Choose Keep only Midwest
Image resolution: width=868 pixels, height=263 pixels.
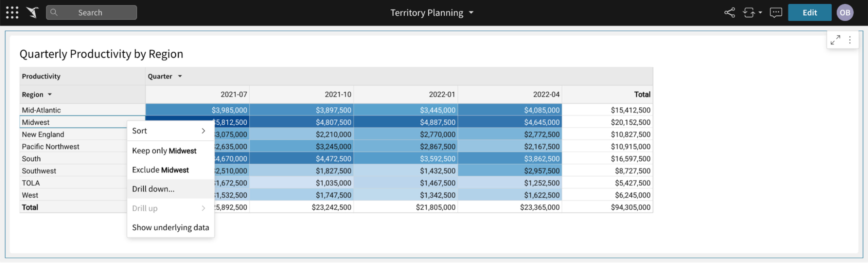coord(170,151)
